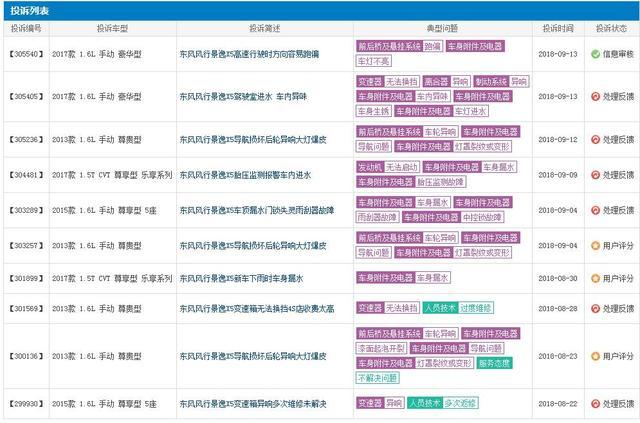Click 车灯不亮 tag in row 305540
The width and height of the screenshot is (640, 423).
click(x=374, y=61)
